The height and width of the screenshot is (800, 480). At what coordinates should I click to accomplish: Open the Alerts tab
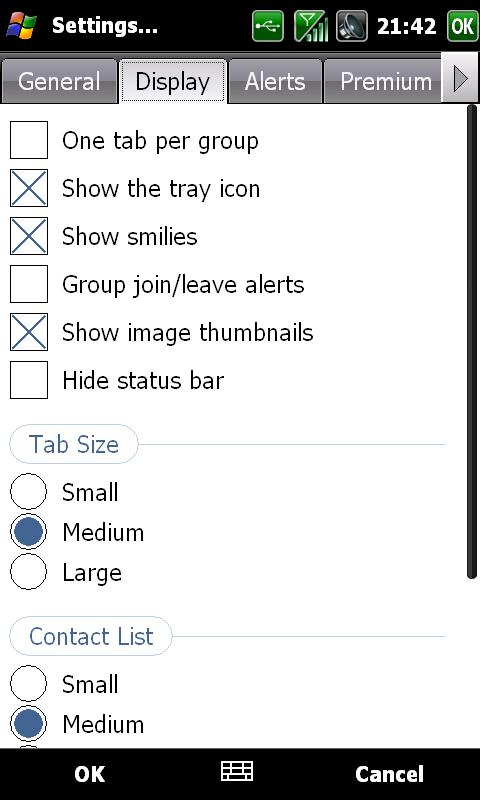coord(275,81)
